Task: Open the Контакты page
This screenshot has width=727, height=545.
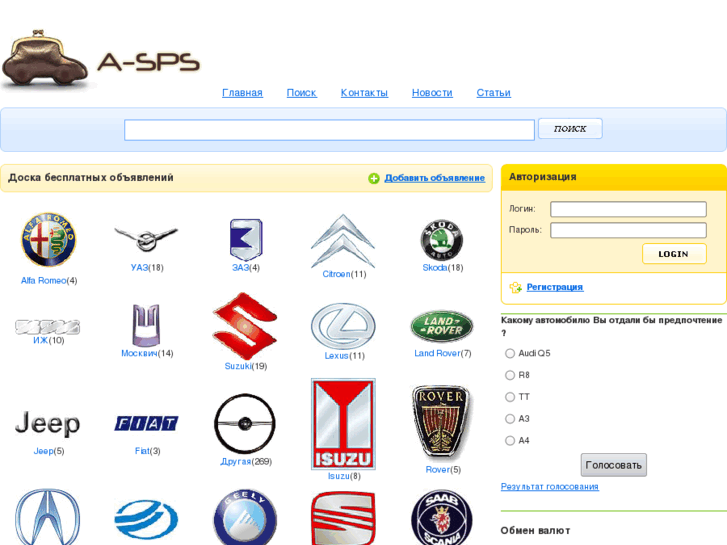Action: click(364, 93)
